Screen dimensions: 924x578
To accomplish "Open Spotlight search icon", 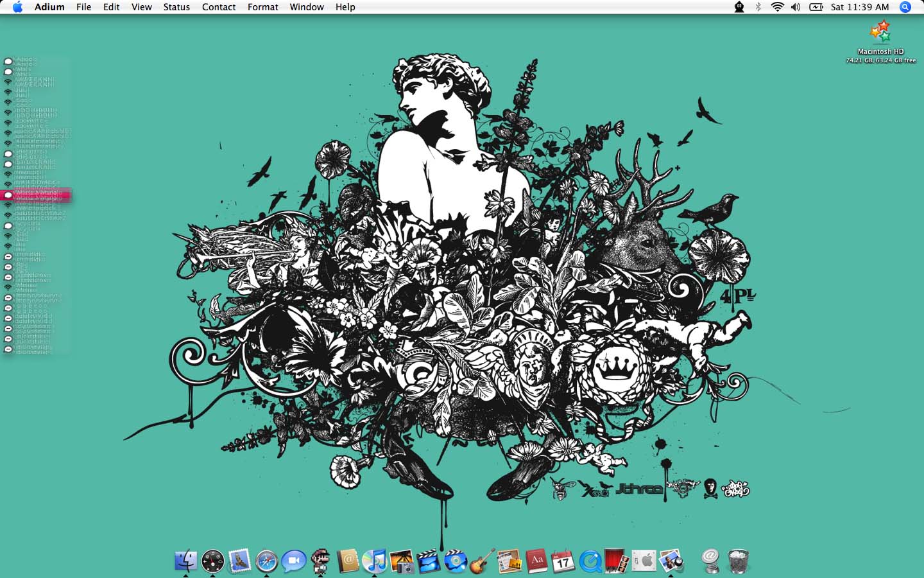I will [x=905, y=7].
